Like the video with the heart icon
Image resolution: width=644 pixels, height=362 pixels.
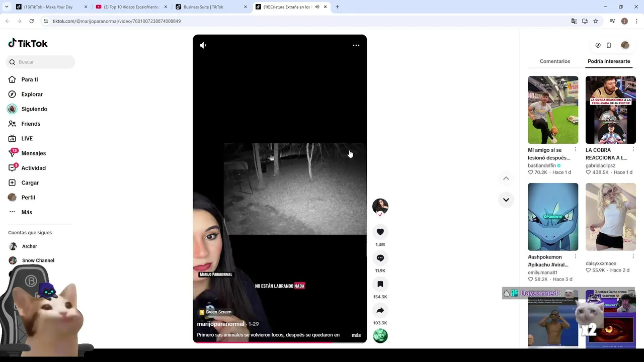(380, 232)
